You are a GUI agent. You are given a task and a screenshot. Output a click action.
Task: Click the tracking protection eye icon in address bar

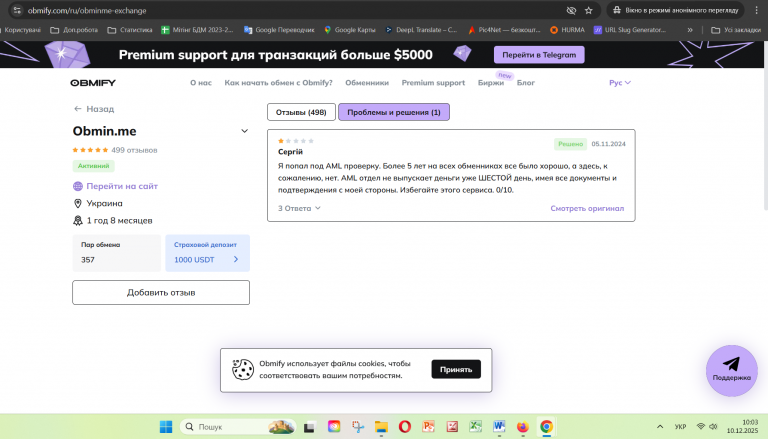[x=571, y=10]
